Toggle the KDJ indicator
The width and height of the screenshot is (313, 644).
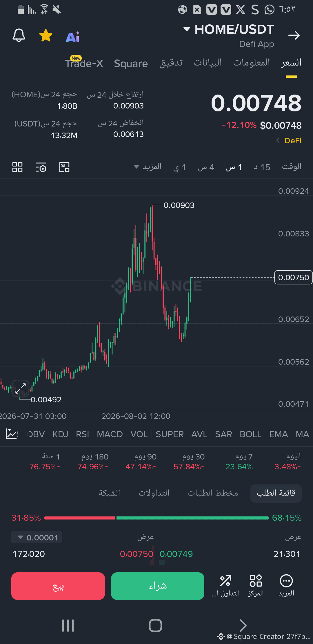click(60, 434)
